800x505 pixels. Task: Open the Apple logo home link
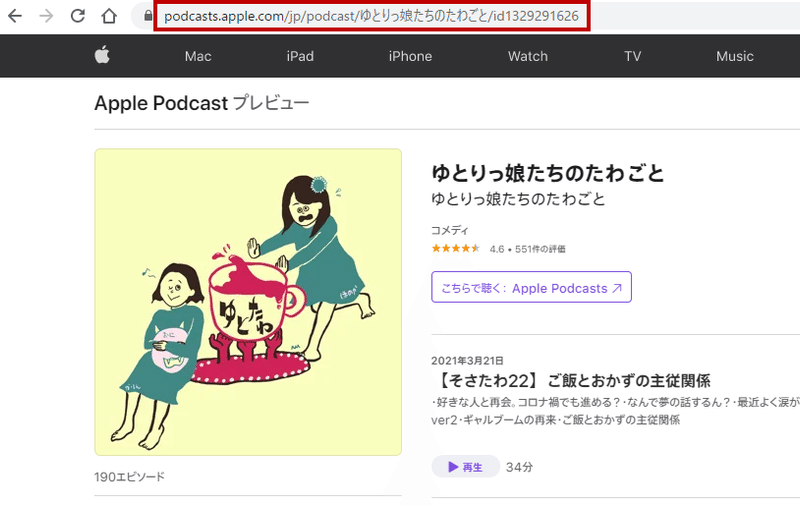point(102,55)
